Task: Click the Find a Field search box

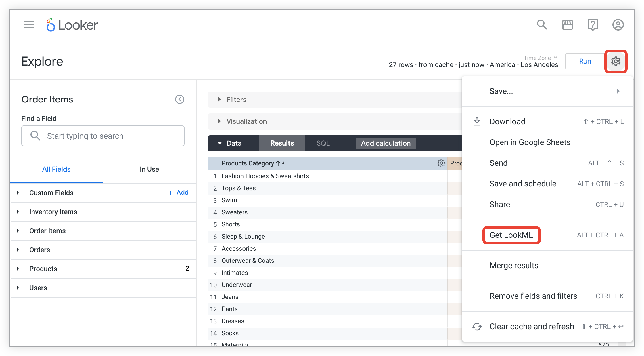Action: (103, 136)
